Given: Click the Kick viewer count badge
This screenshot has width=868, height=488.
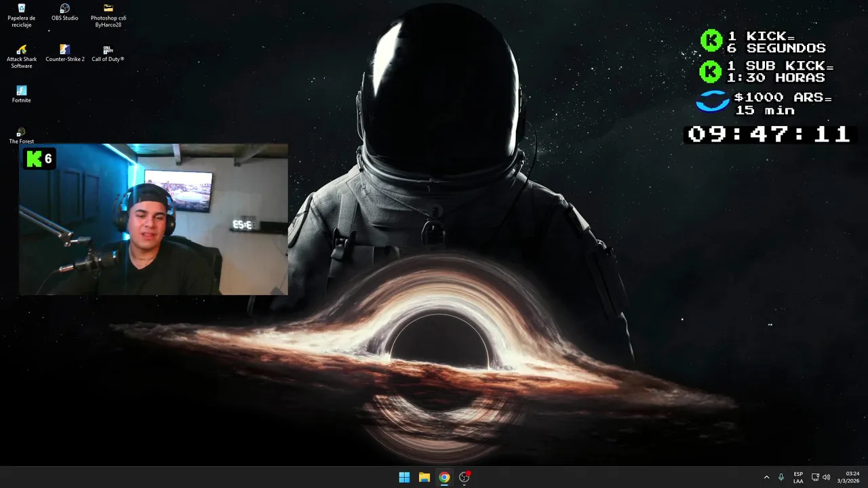Looking at the screenshot, I should [x=39, y=159].
